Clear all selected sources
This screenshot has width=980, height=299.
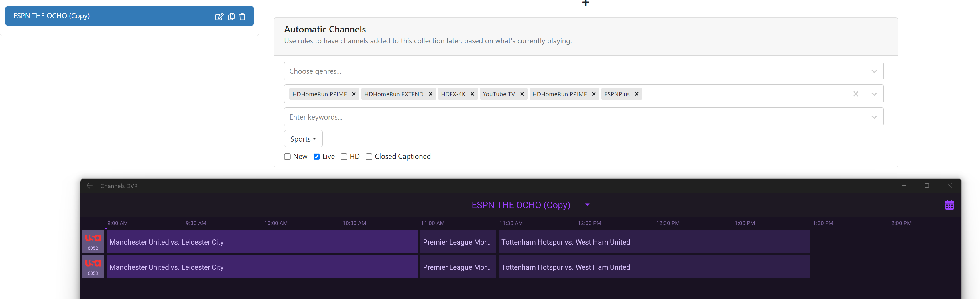point(856,94)
